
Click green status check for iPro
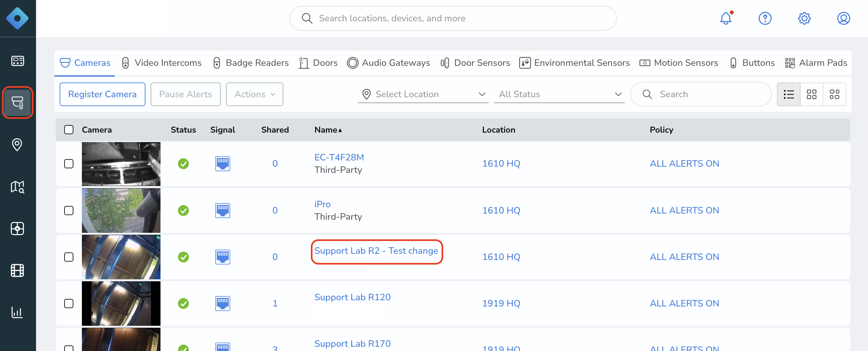pos(183,211)
